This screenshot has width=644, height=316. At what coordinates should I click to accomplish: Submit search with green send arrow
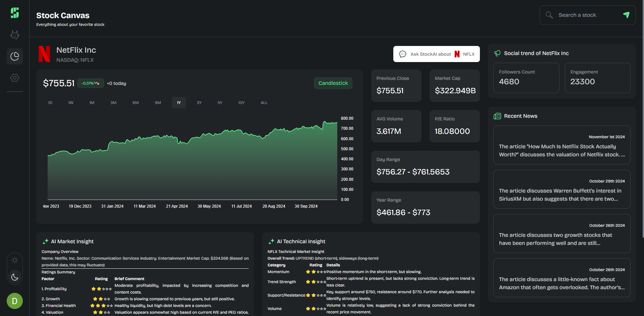click(626, 15)
